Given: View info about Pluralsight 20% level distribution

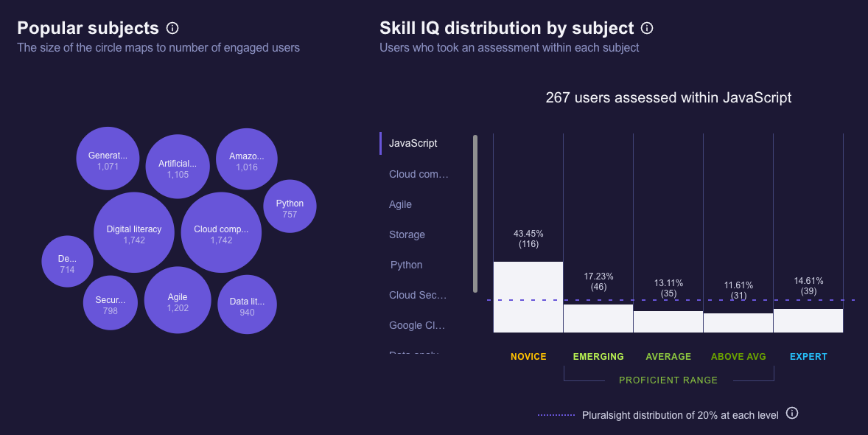Looking at the screenshot, I should tap(792, 413).
